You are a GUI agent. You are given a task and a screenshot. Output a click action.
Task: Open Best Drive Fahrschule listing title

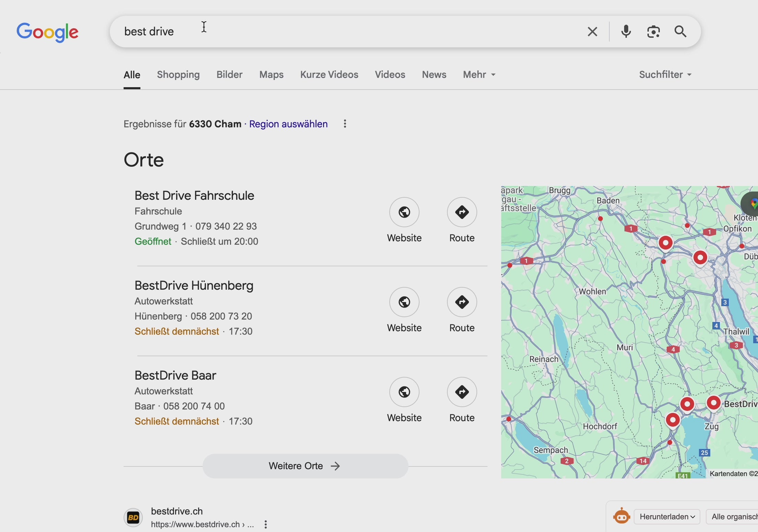pos(194,196)
